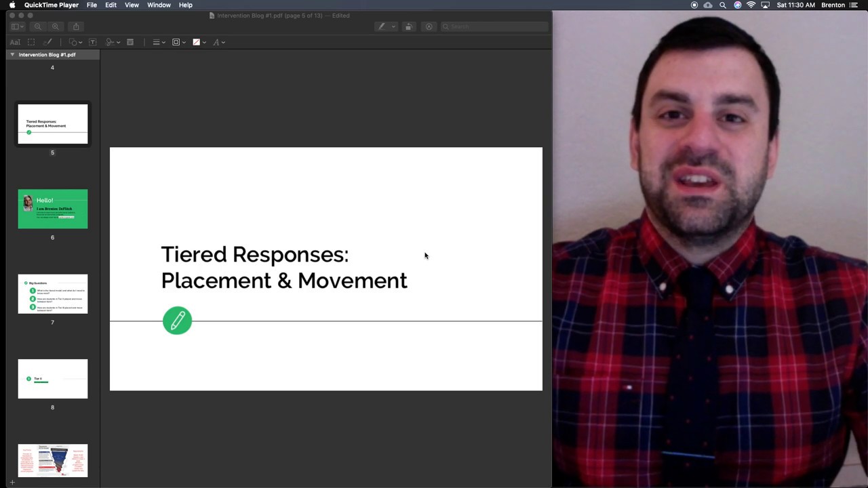868x488 pixels.
Task: Open the Fill Color swatch dropdown
Action: tap(199, 42)
